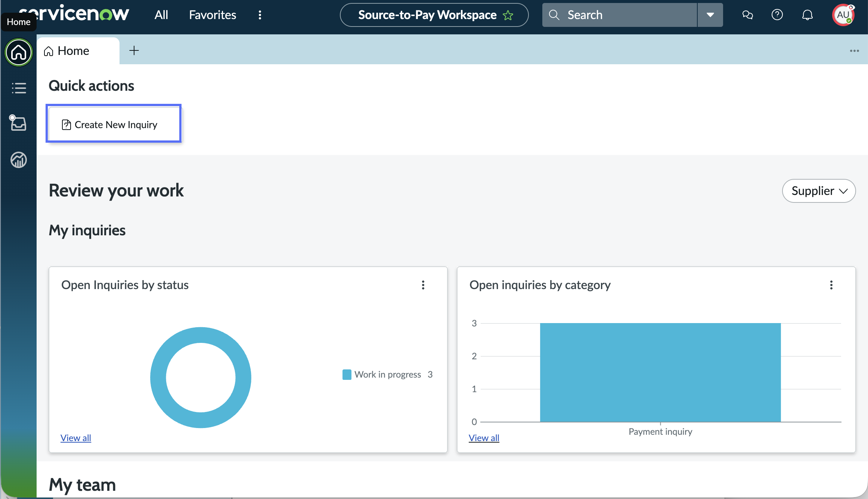The width and height of the screenshot is (868, 499).
Task: Open the Favorites menu
Action: pyautogui.click(x=213, y=15)
